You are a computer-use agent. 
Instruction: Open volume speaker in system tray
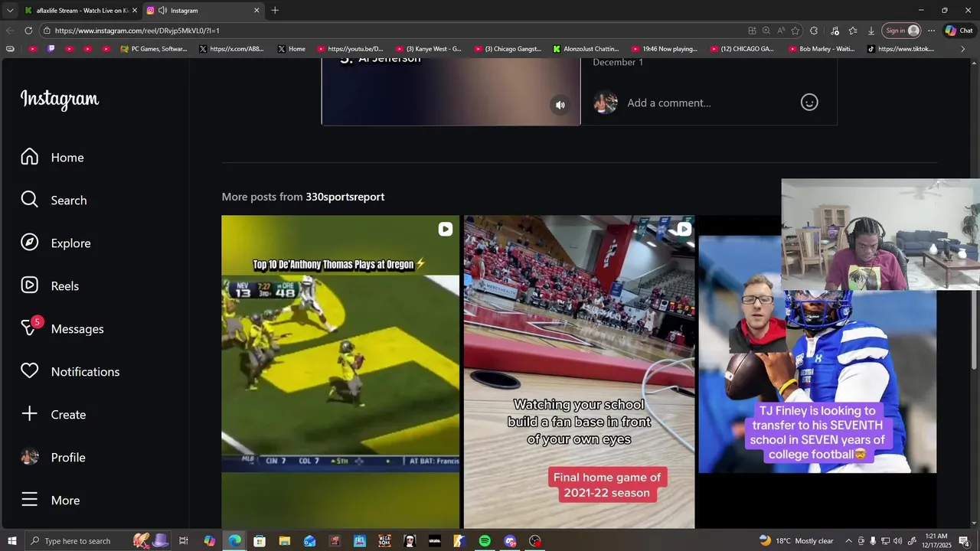[x=898, y=541]
